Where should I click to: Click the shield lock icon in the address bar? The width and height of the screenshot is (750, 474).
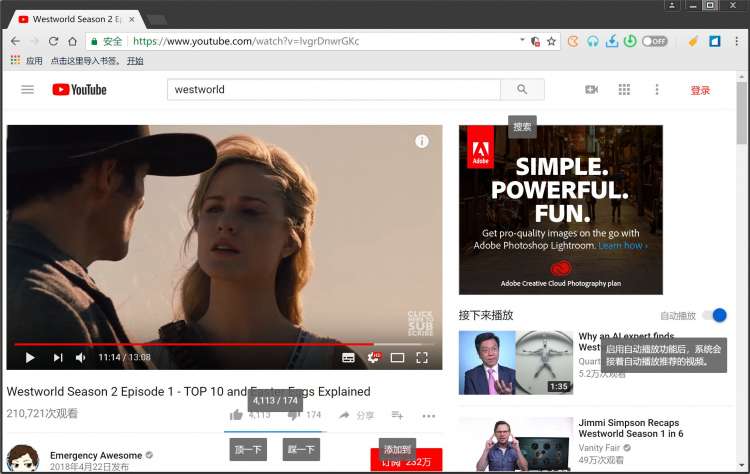pyautogui.click(x=535, y=41)
